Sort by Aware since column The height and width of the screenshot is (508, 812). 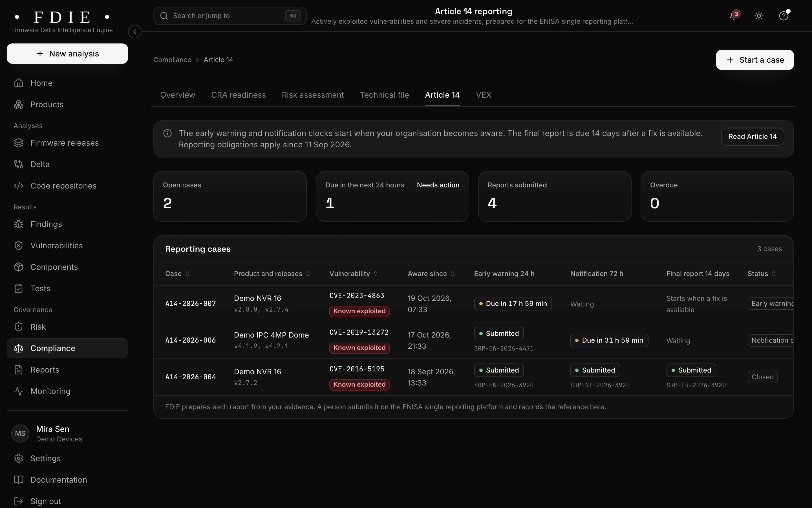(431, 274)
